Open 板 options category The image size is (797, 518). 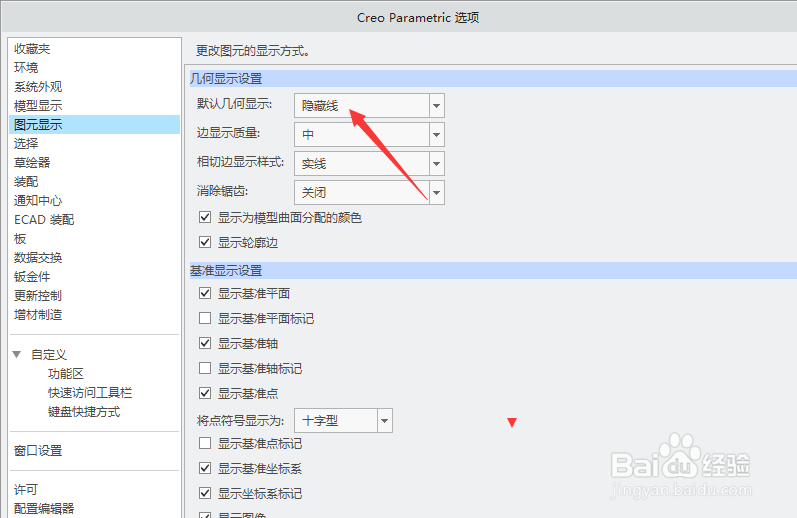point(20,239)
